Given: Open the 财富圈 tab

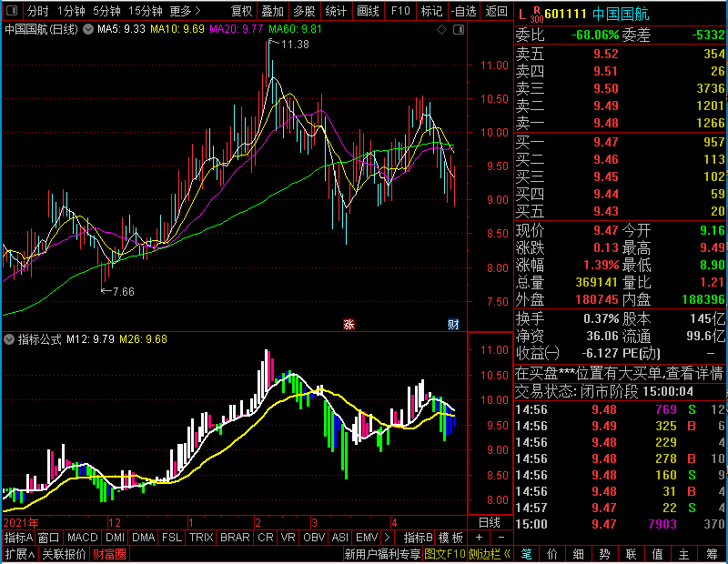Looking at the screenshot, I should tap(109, 554).
